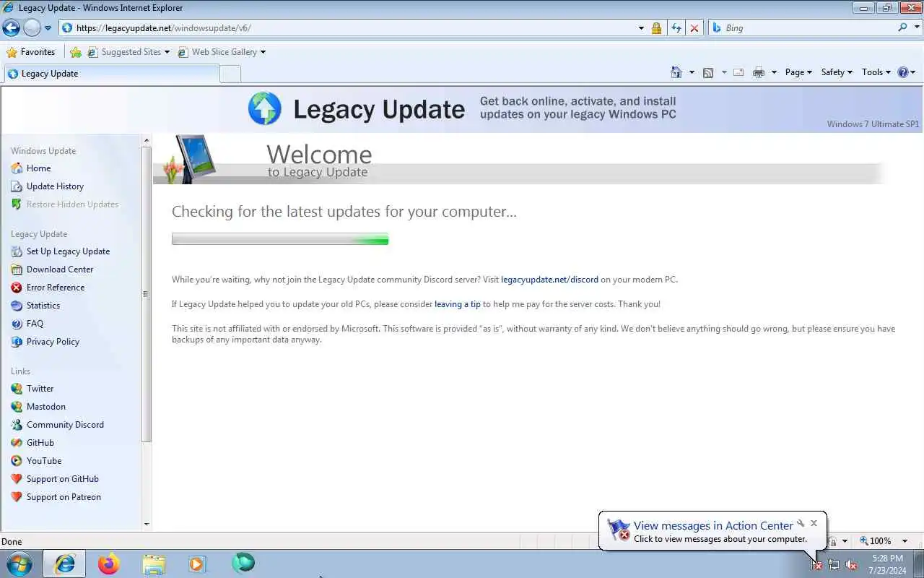This screenshot has width=924, height=578.
Task: Click the Support on GitHub heart icon
Action: (17, 479)
